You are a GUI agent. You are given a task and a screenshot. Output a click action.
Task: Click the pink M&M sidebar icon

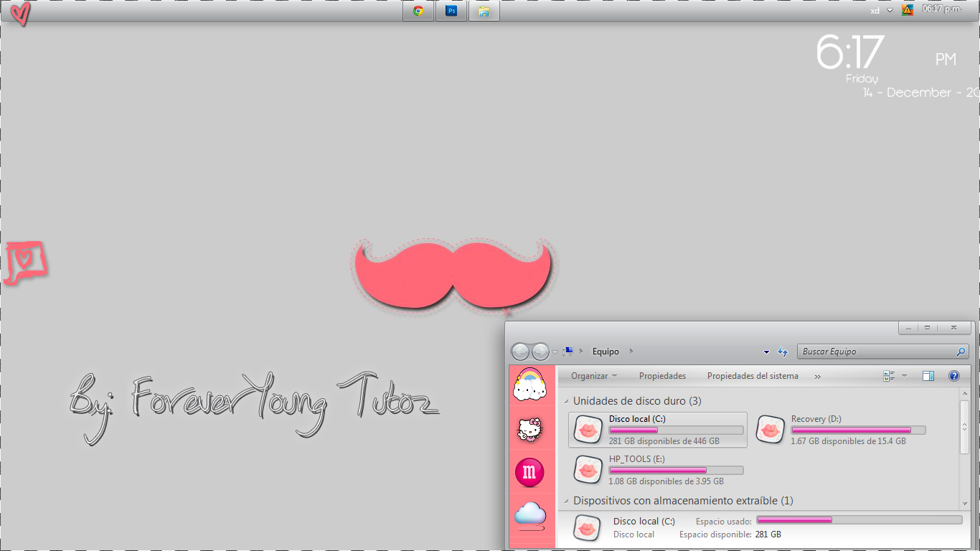pos(529,471)
